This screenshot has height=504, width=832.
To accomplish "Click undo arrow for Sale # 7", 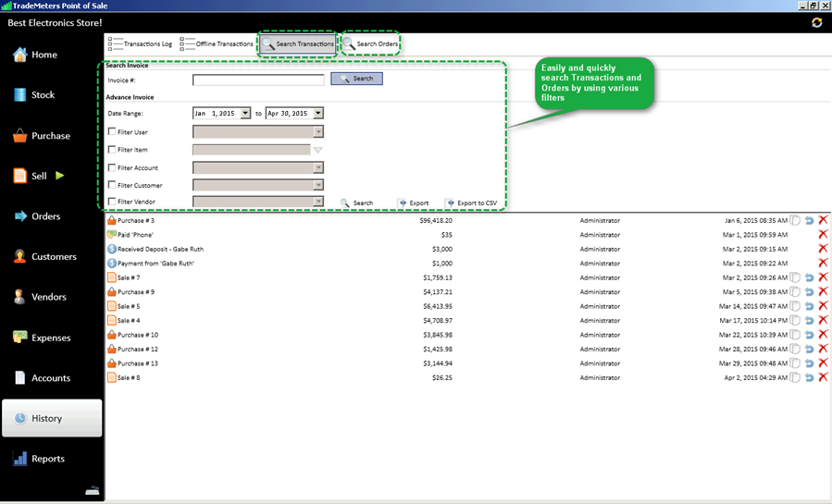I will point(809,277).
